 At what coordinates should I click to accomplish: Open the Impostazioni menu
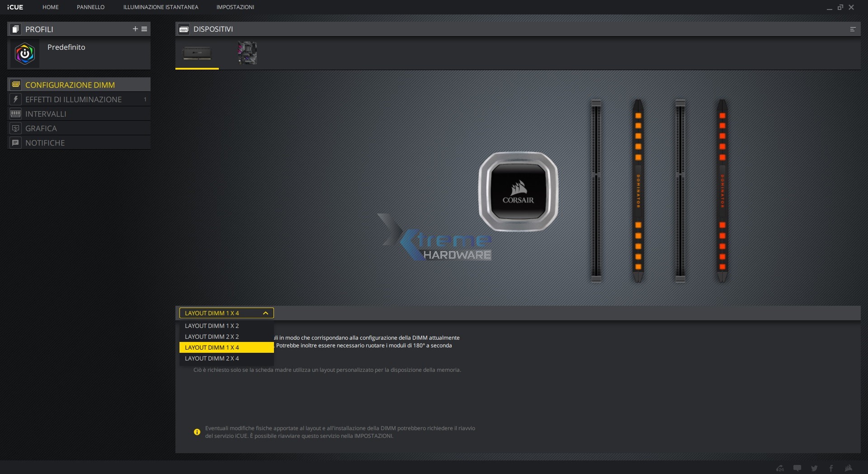click(x=235, y=7)
